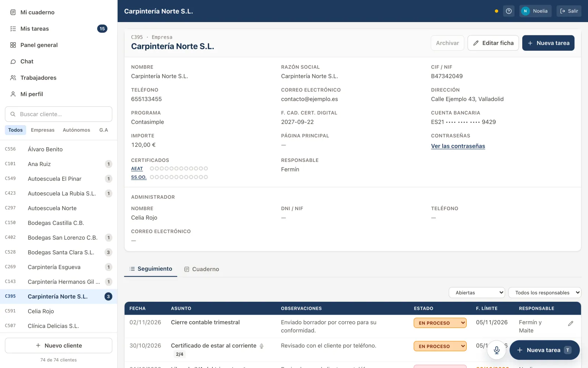
Task: Change the Cierre contable trimestral status dropdown
Action: [x=440, y=323]
